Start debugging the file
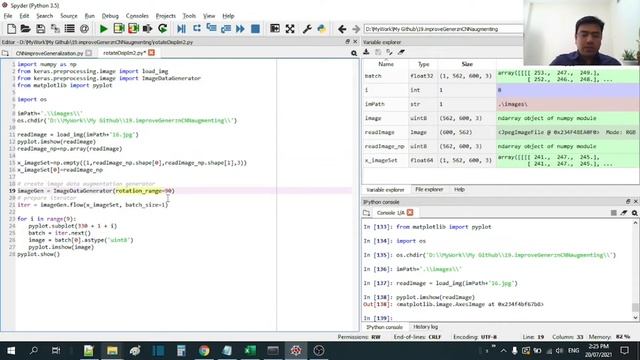The image size is (640, 360). click(x=182, y=29)
